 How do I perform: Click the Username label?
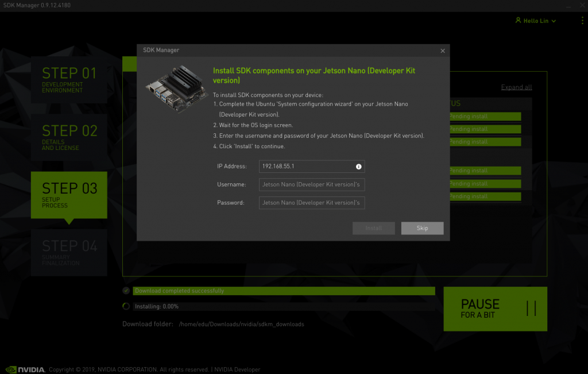tap(231, 184)
